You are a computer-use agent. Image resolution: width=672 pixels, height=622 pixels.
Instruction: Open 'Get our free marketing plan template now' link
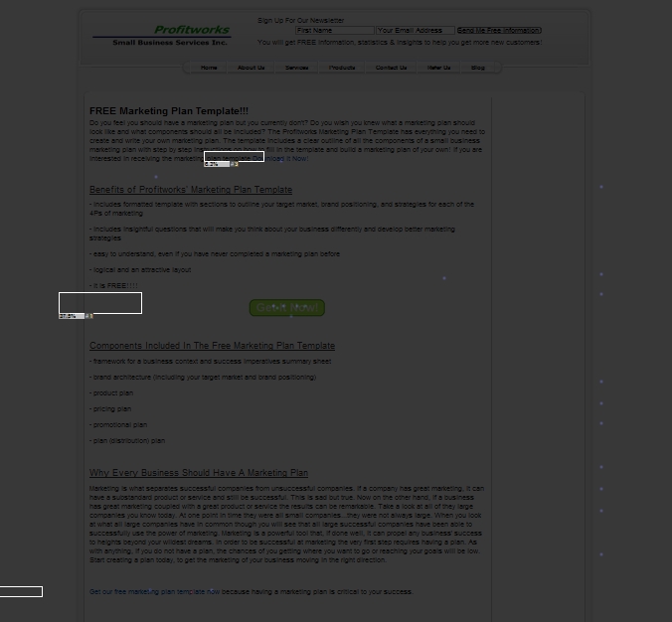pyautogui.click(x=154, y=591)
